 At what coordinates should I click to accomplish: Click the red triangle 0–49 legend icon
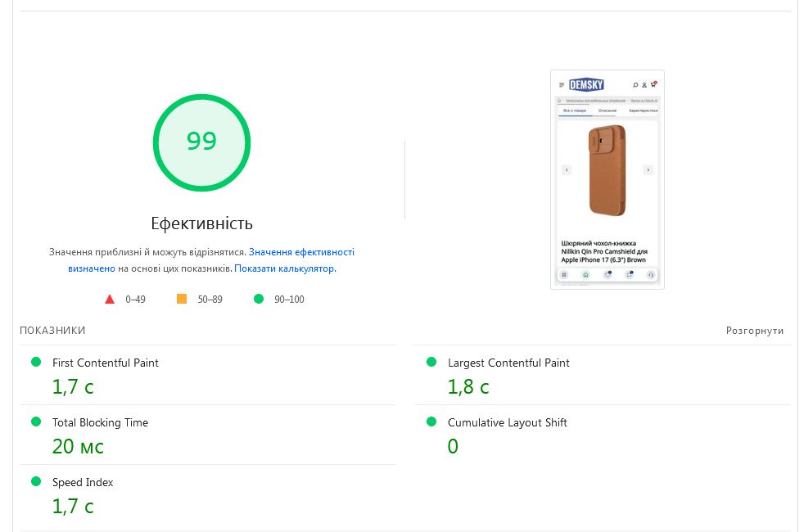pos(110,299)
